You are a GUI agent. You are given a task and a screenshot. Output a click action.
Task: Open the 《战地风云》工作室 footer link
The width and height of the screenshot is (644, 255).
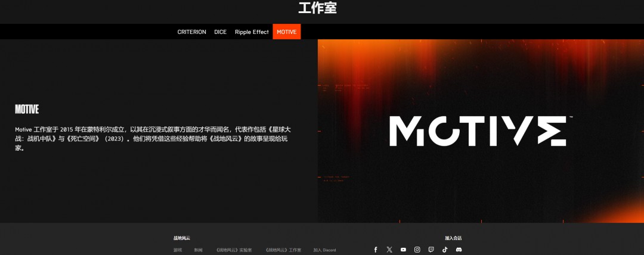[x=283, y=250]
